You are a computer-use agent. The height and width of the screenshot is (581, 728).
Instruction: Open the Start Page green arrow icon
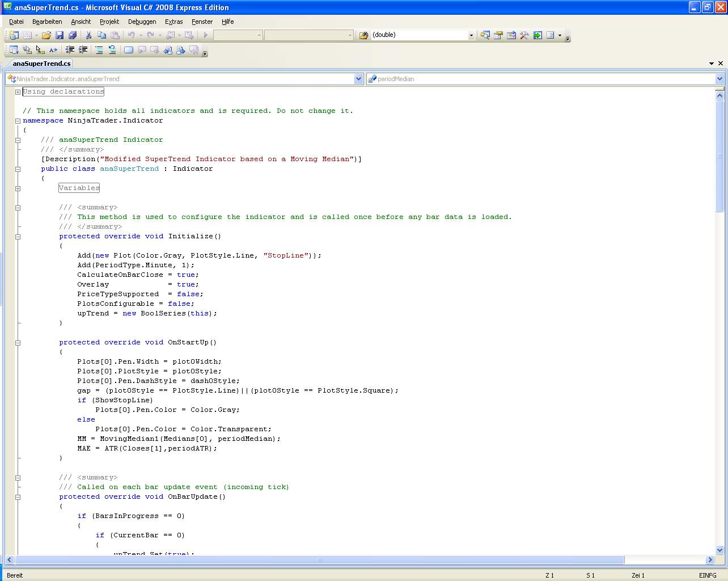(x=537, y=35)
